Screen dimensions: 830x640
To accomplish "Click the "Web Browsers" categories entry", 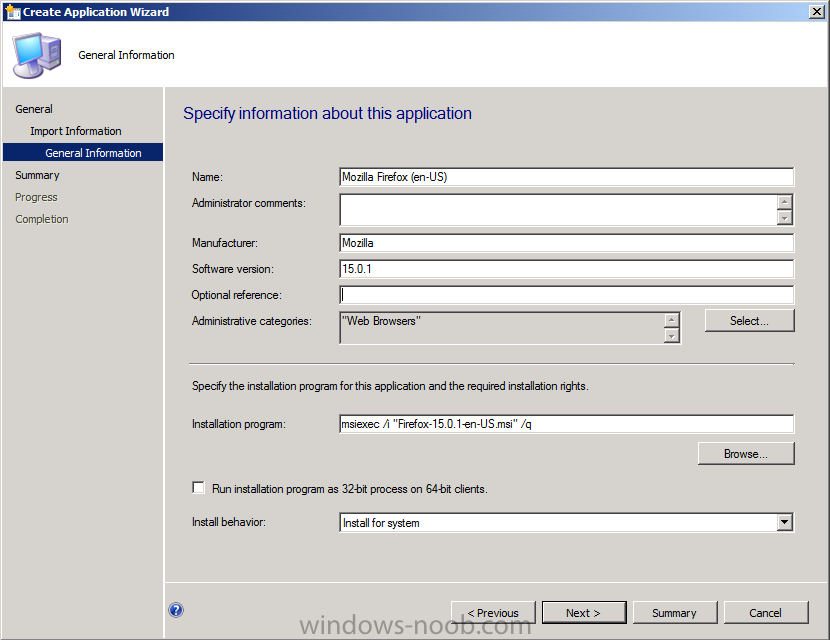I will coord(381,321).
